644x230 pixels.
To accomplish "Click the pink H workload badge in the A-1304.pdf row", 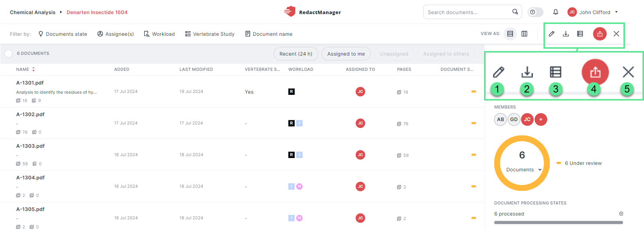I will (299, 187).
